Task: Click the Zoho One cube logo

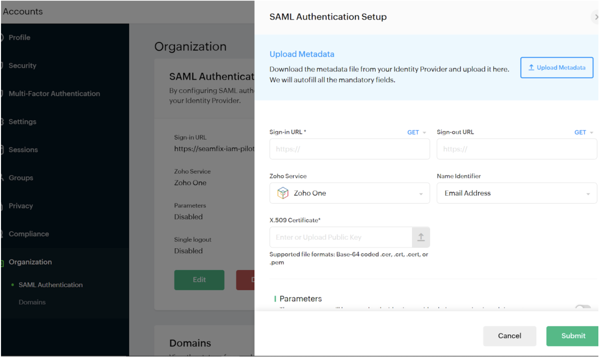Action: tap(283, 193)
